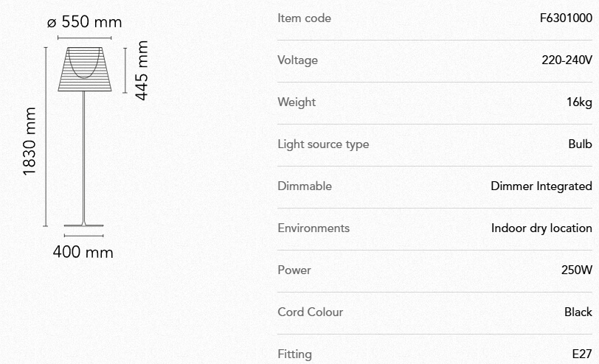Select the Black cord colour value
The height and width of the screenshot is (364, 599).
pyautogui.click(x=578, y=312)
